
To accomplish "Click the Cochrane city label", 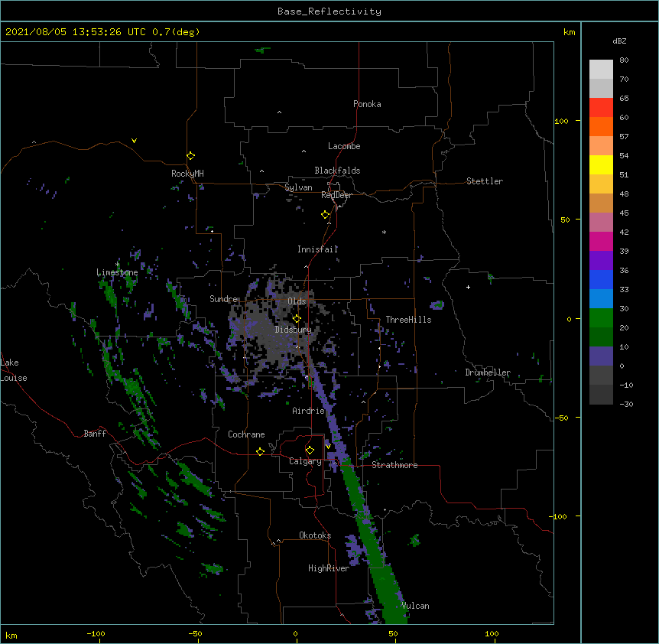I will (246, 434).
